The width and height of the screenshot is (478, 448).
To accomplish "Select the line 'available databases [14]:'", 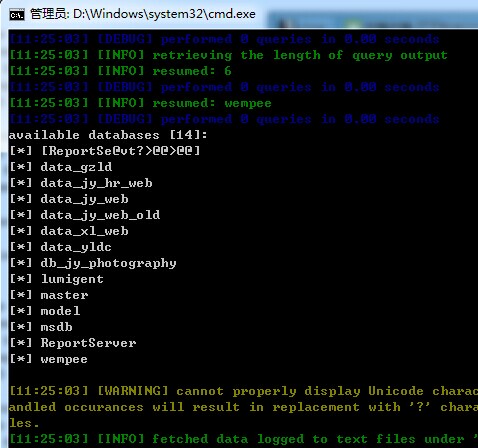I will click(108, 135).
